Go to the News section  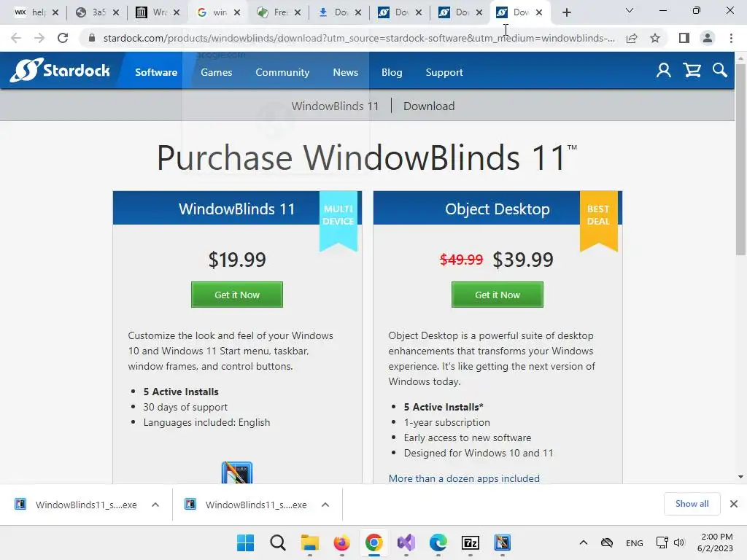point(345,72)
